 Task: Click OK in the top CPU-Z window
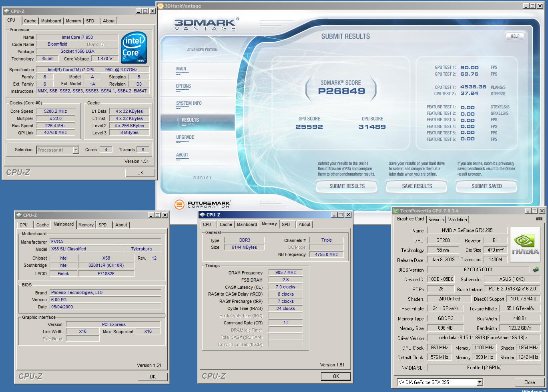coord(140,172)
